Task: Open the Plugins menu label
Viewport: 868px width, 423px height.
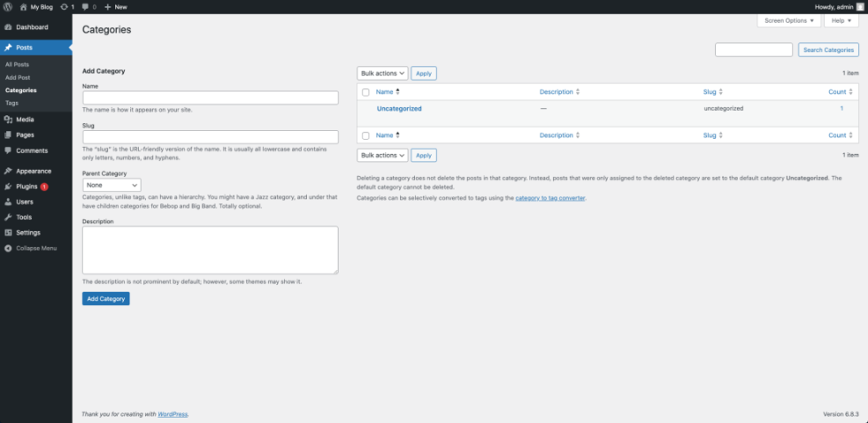Action: coord(26,186)
